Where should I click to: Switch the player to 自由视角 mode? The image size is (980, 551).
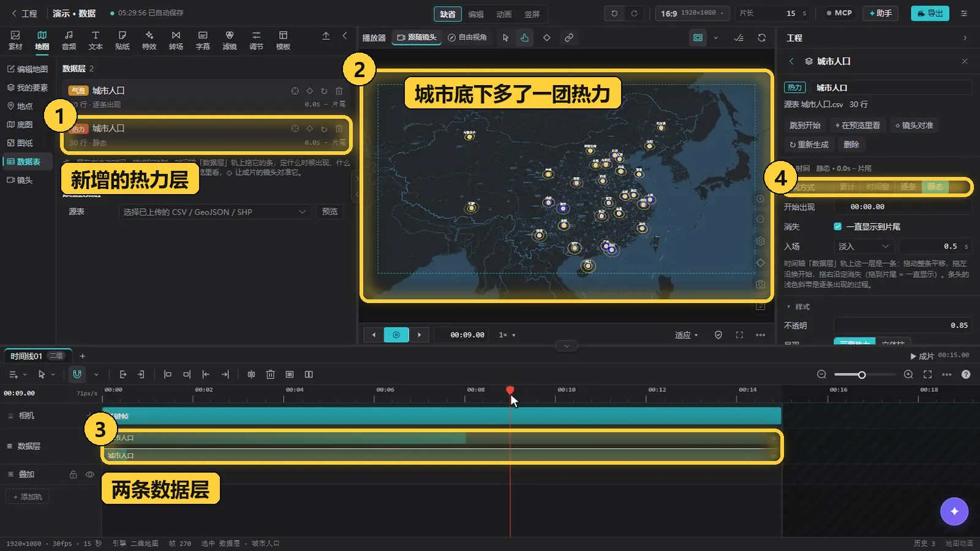pyautogui.click(x=467, y=37)
